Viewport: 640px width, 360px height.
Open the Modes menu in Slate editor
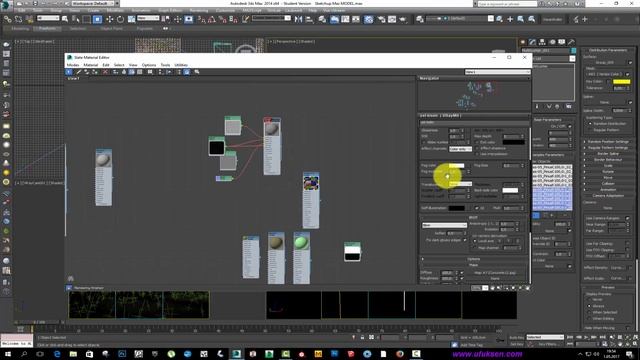[73, 65]
